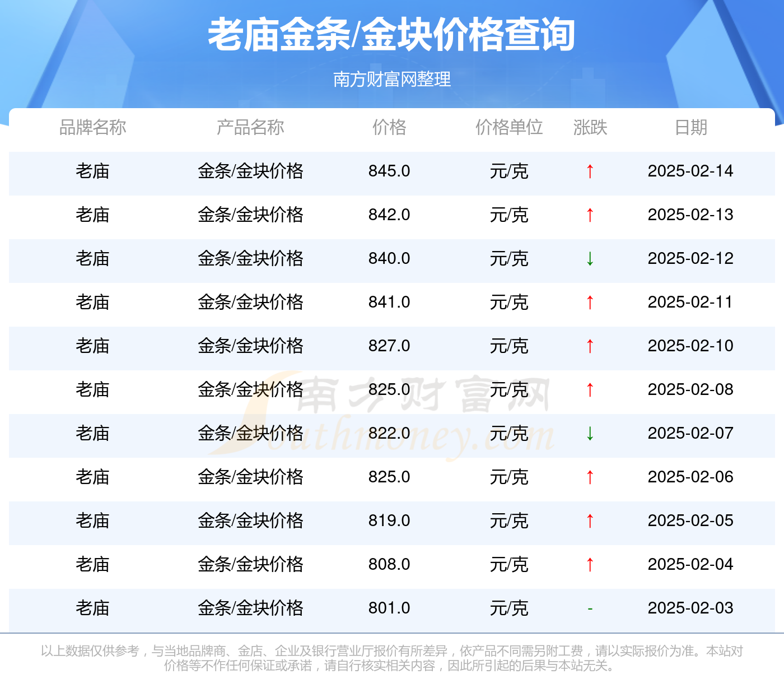Click the red up arrow for 2025-02-04
The width and height of the screenshot is (784, 674).
(590, 564)
